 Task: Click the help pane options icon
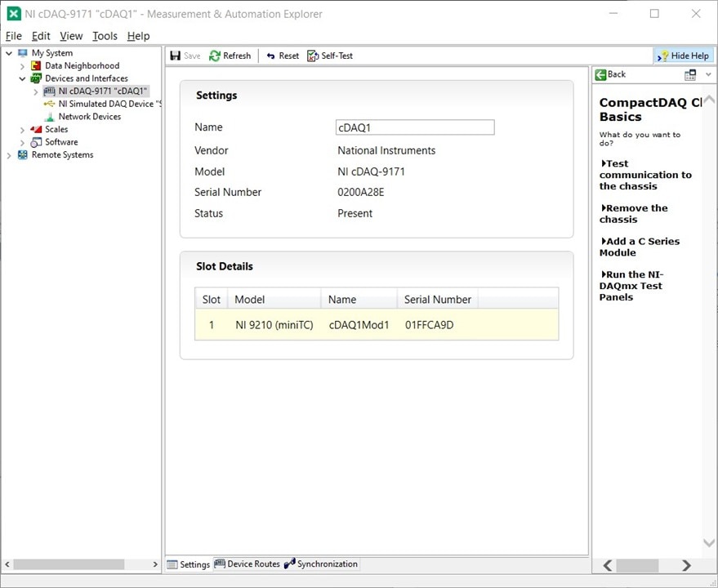[690, 74]
